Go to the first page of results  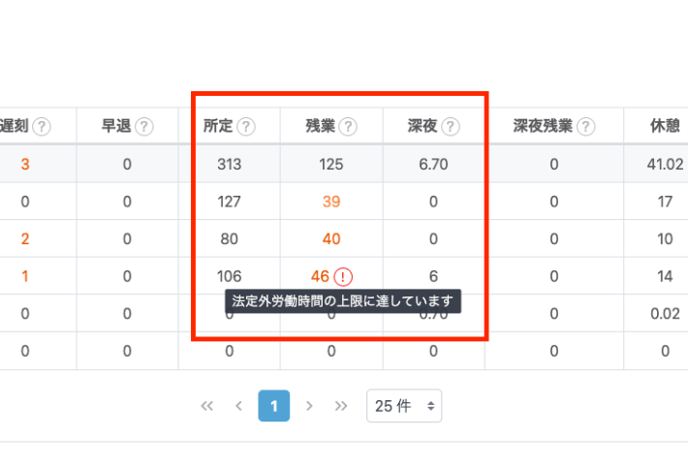tap(208, 406)
